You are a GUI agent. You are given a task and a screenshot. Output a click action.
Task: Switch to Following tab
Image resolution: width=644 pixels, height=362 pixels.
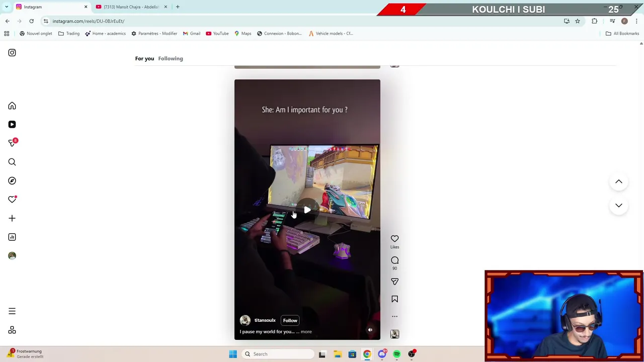pyautogui.click(x=171, y=58)
